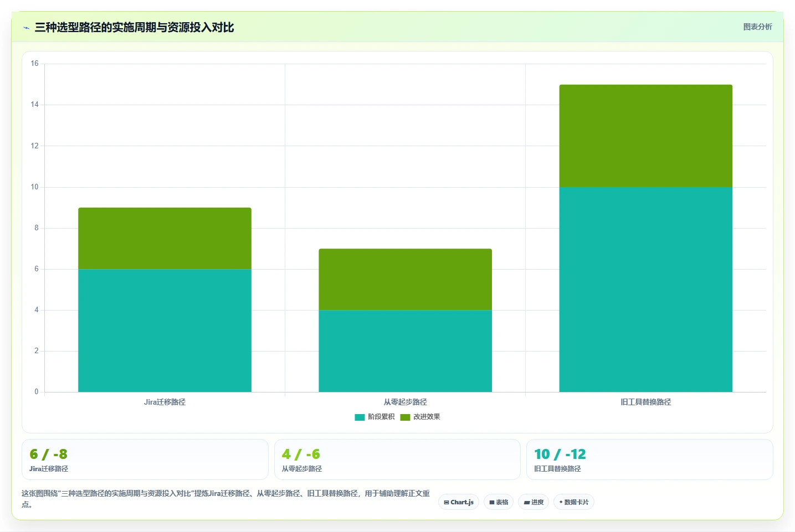Click the green 改进效果 legend color box
The image size is (795, 532).
click(x=405, y=417)
